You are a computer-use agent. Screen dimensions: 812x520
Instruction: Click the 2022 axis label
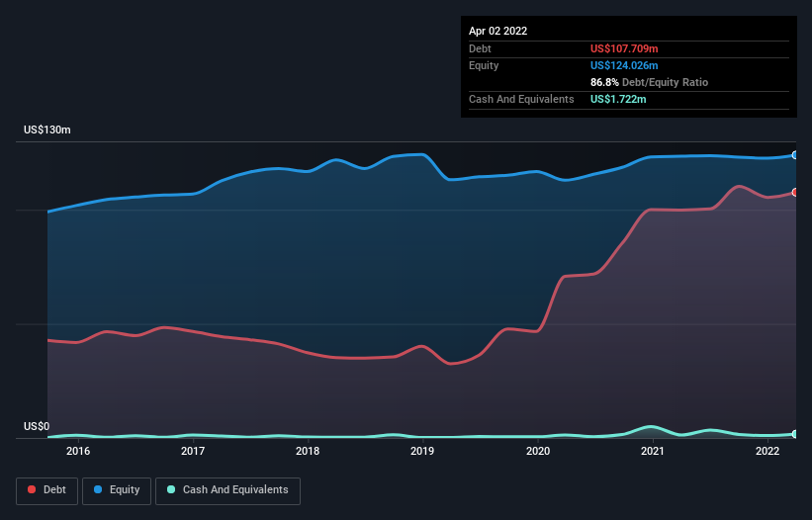(x=767, y=451)
